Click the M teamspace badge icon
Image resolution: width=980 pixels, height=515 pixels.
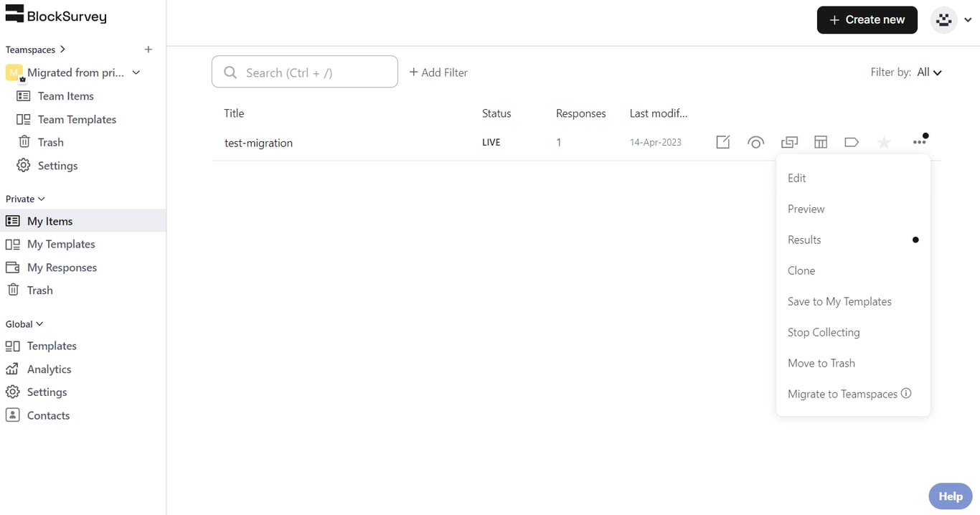point(14,72)
